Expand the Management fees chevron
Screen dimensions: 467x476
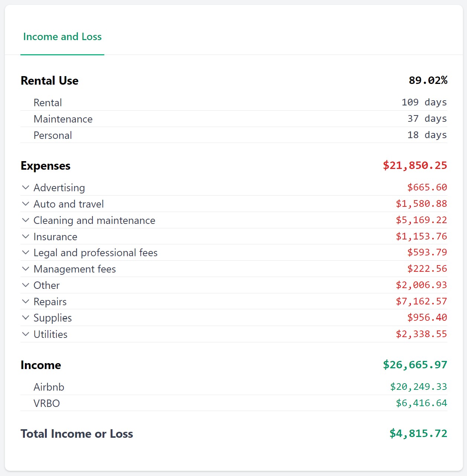point(26,269)
